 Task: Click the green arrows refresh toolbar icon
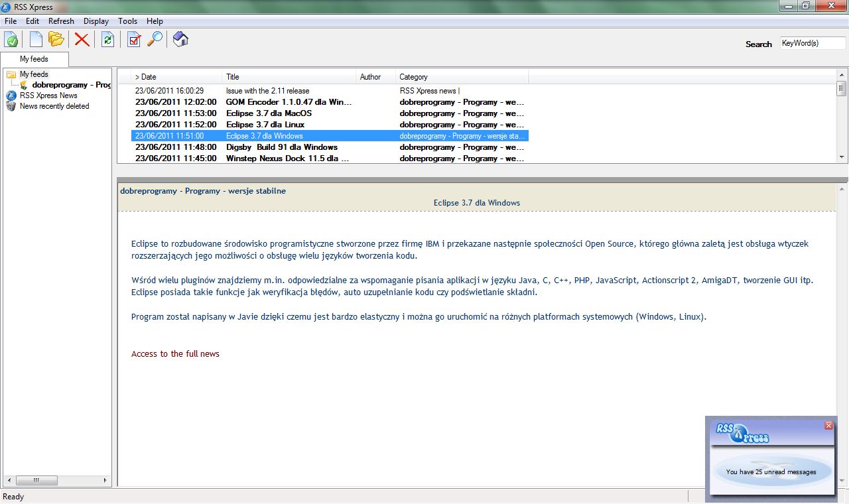pos(107,40)
